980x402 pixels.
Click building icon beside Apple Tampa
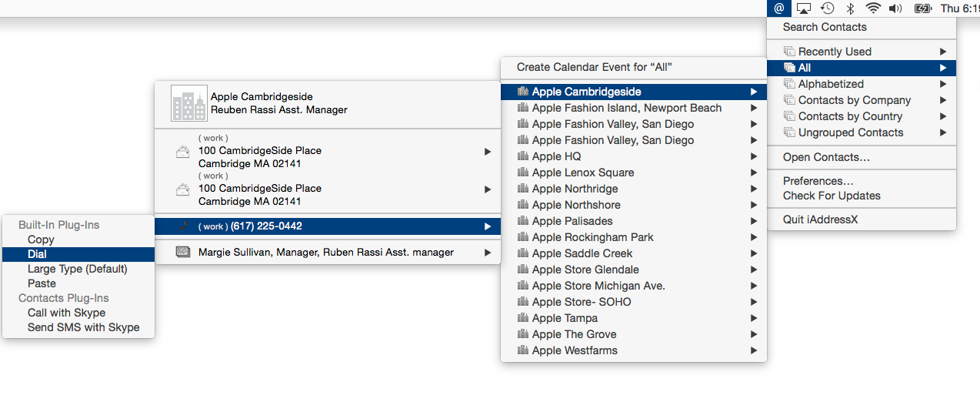pos(523,318)
